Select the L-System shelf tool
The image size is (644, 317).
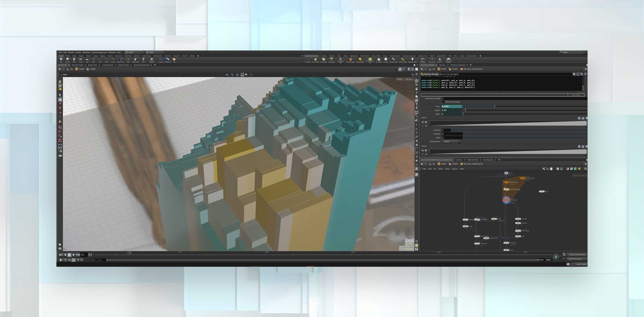(x=160, y=60)
